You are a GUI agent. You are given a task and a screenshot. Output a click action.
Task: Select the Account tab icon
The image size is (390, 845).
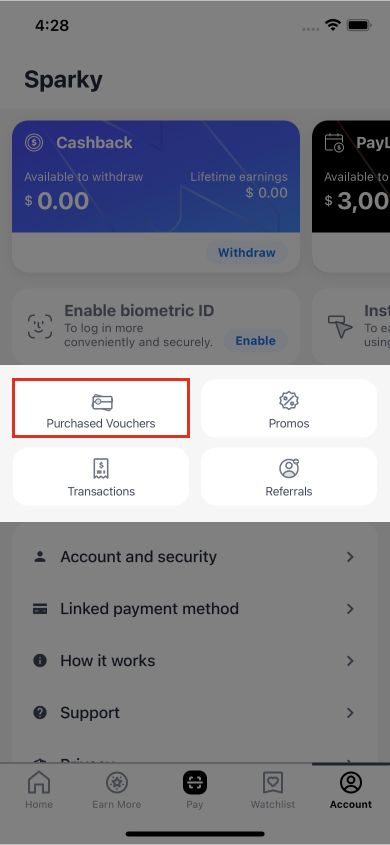click(x=351, y=782)
